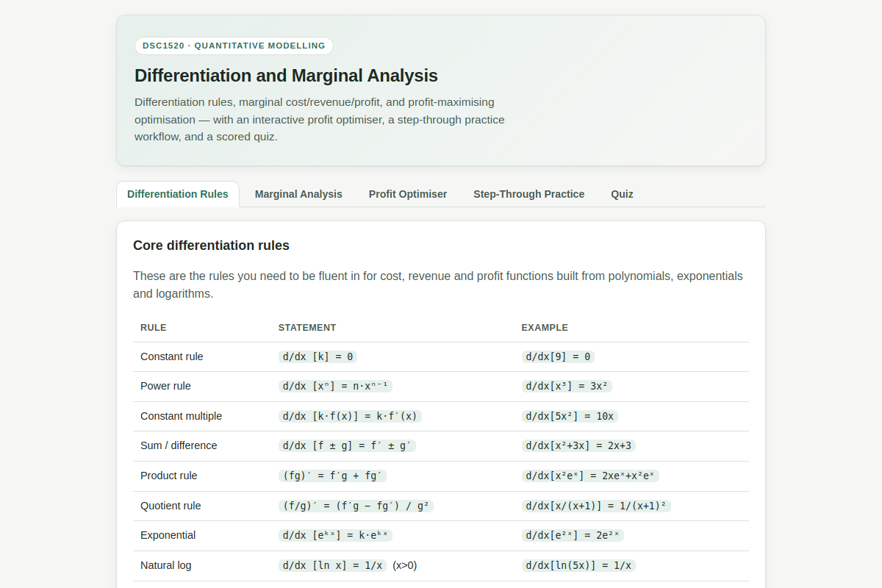Click the Differentiation and Marginal Analysis heading

click(286, 76)
